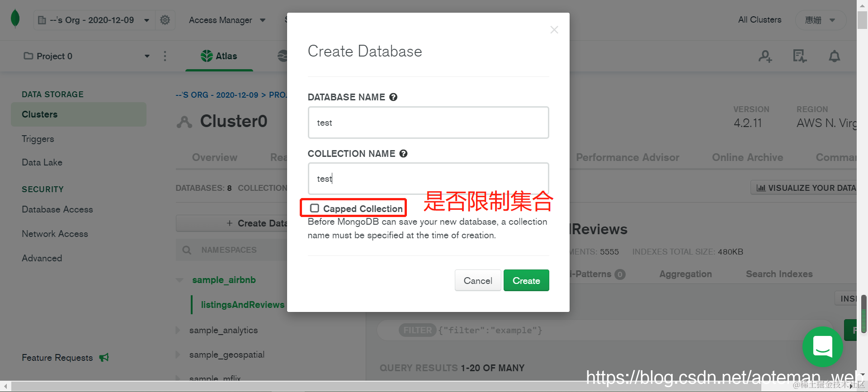Image resolution: width=868 pixels, height=392 pixels.
Task: Open the Project 0 dropdown
Action: click(x=87, y=56)
